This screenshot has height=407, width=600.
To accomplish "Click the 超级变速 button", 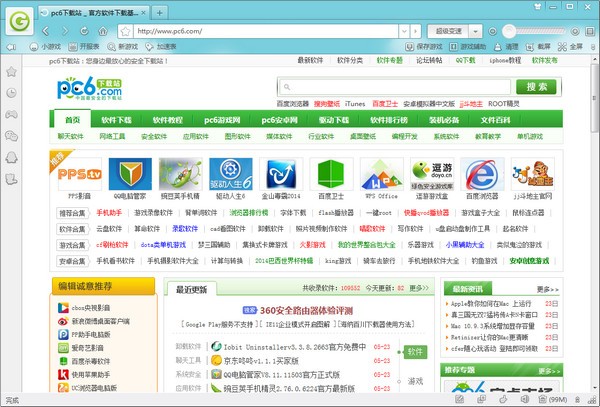I will (x=448, y=31).
